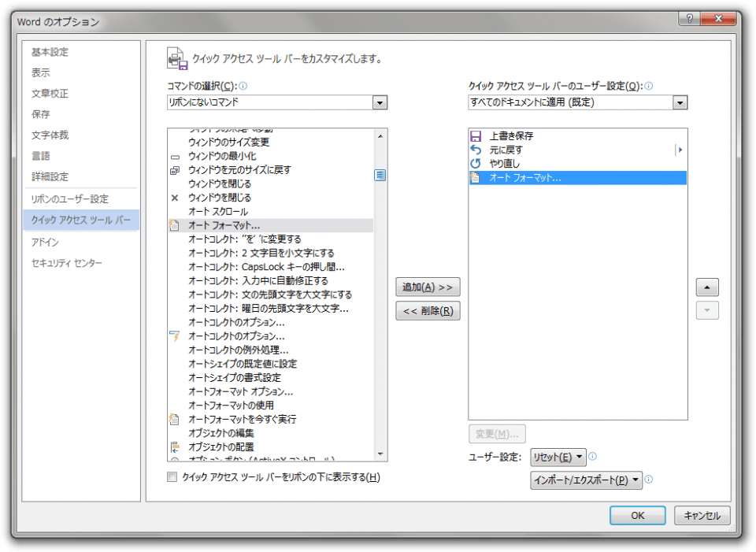Viewport: 756px width, 552px height.
Task: Select オブジェクトの編集 entry
Action: (x=270, y=433)
